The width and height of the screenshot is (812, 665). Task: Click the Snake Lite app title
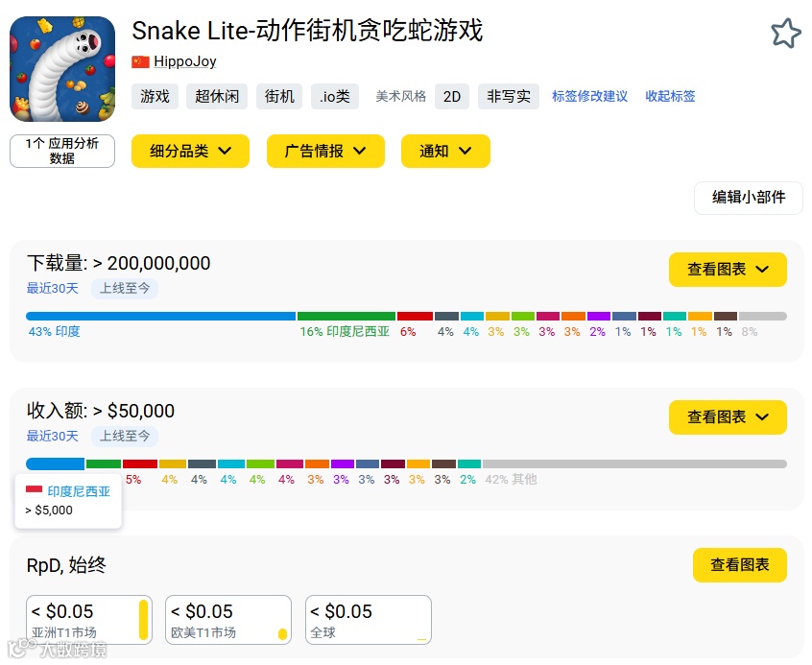click(x=307, y=31)
